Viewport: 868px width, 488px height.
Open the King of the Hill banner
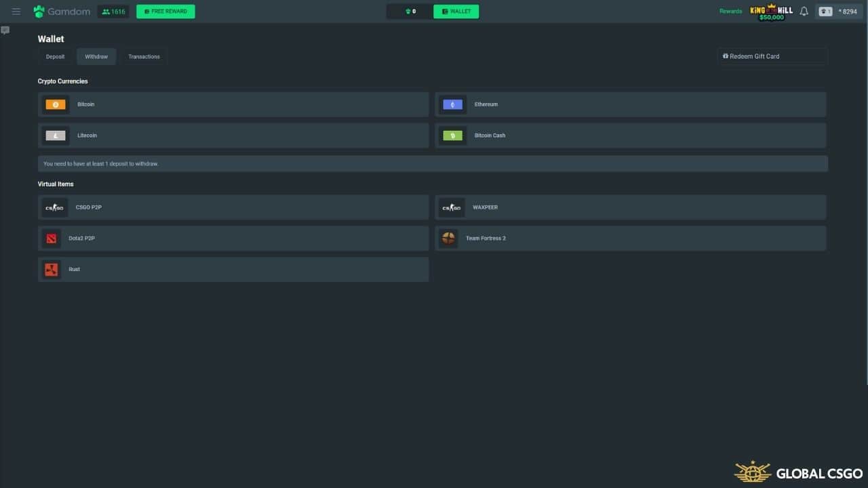click(771, 12)
